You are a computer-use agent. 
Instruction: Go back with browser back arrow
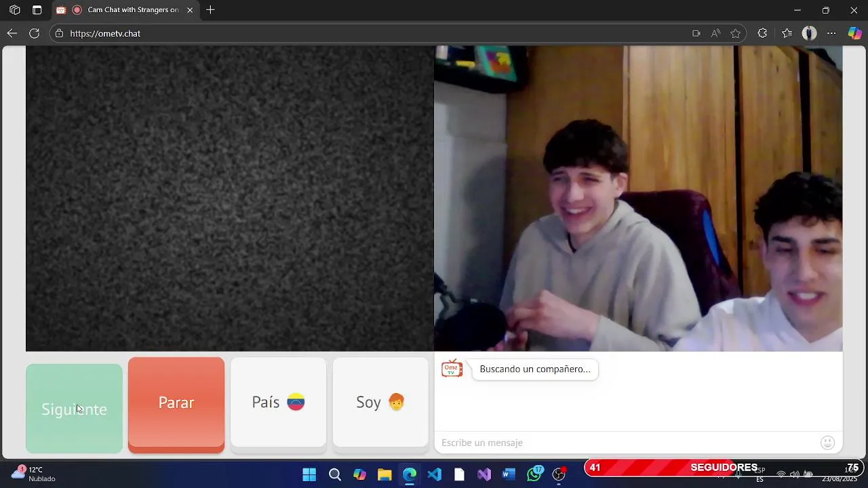click(x=12, y=33)
